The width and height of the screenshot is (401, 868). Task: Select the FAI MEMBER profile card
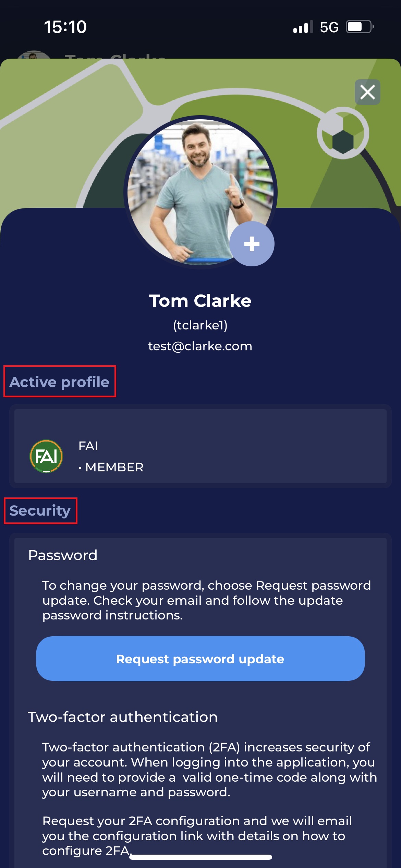200,446
